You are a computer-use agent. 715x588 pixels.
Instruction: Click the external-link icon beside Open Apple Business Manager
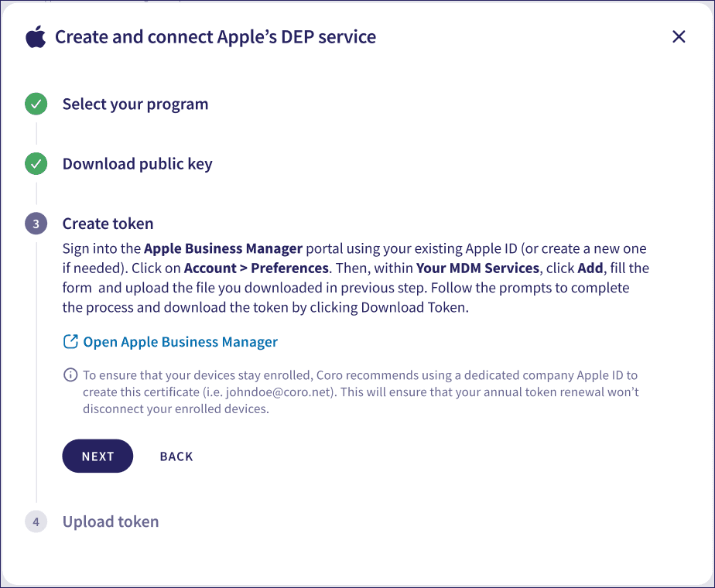[x=70, y=341]
